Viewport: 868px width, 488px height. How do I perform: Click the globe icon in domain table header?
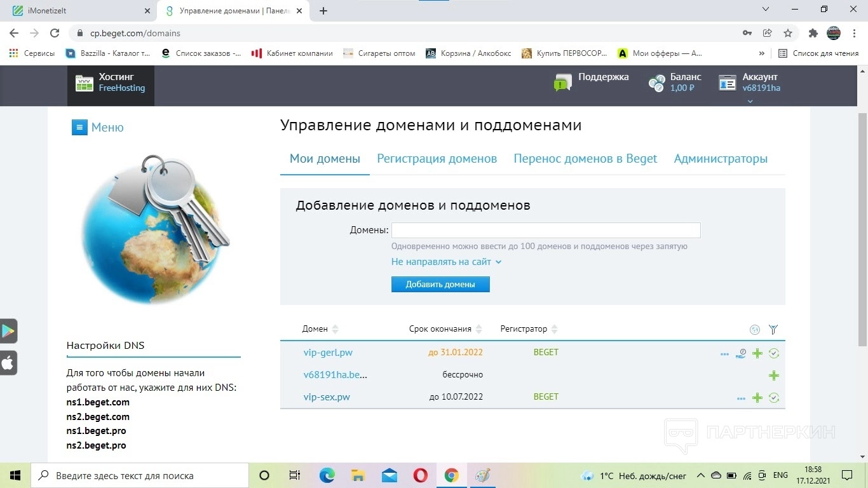755,329
